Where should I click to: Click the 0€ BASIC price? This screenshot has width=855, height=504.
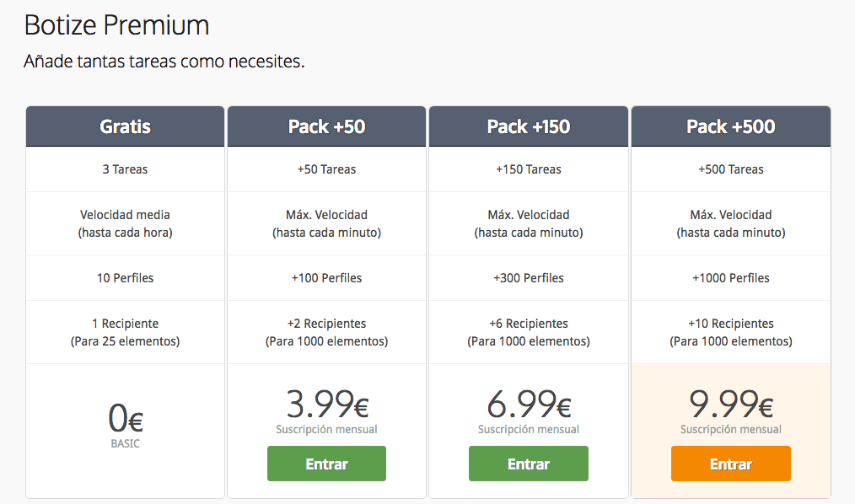[125, 418]
